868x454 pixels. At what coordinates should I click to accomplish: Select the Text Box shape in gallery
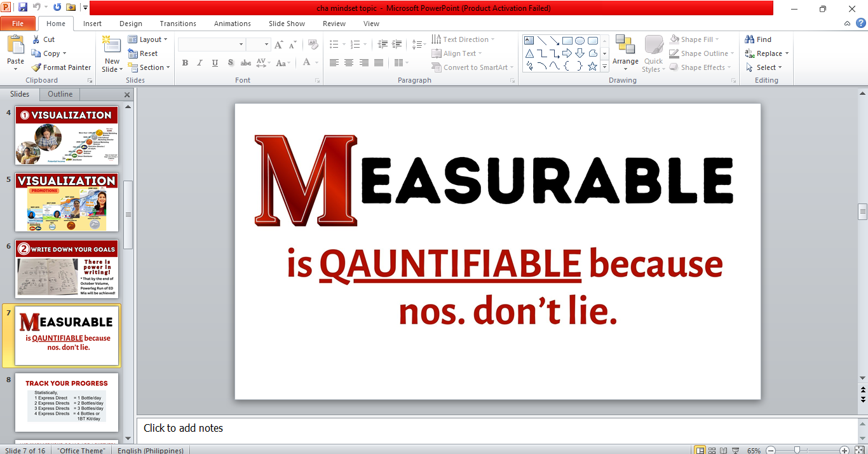[529, 40]
